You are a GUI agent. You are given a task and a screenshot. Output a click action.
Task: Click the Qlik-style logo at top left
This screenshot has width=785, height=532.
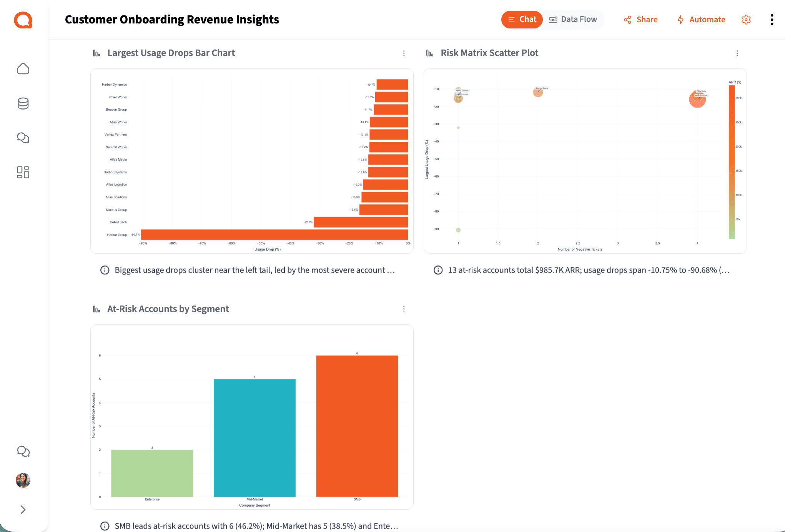coord(23,20)
